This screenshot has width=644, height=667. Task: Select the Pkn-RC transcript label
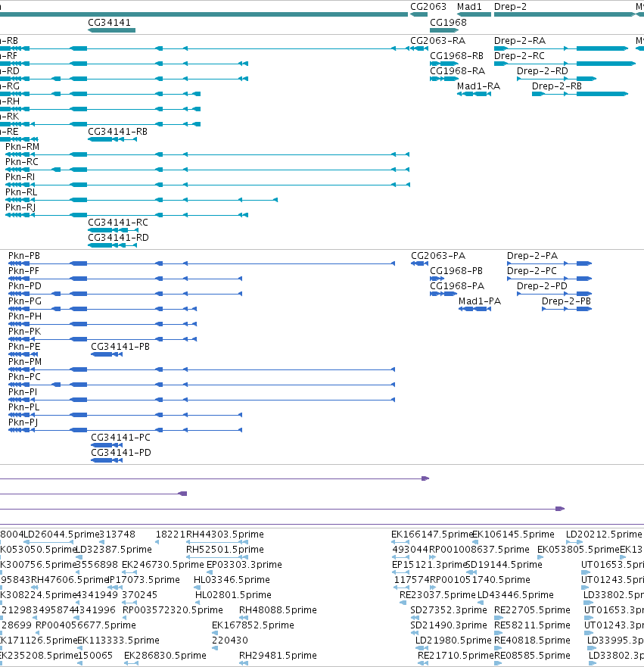[22, 162]
